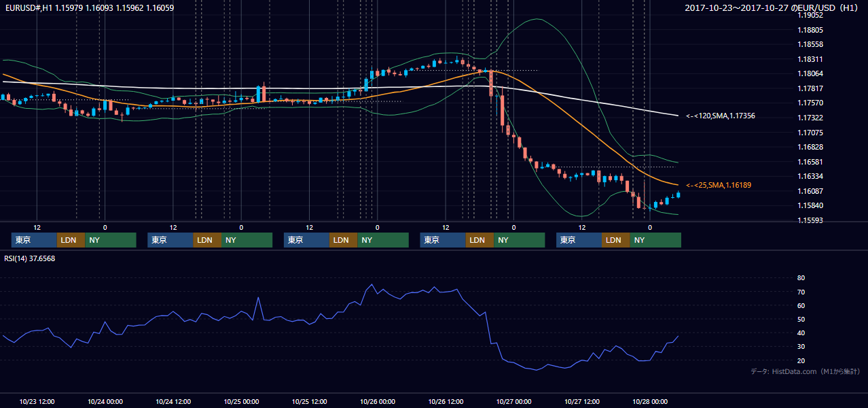Screen dimensions: 868x408
Task: Click RSI scale value 30
Action: (801, 347)
